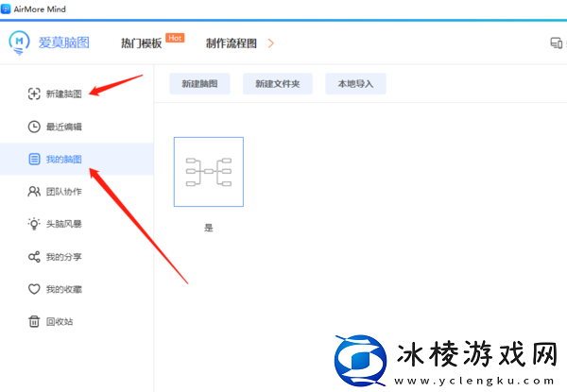Click the heart icon for 我的收藏
The width and height of the screenshot is (567, 392).
[34, 289]
